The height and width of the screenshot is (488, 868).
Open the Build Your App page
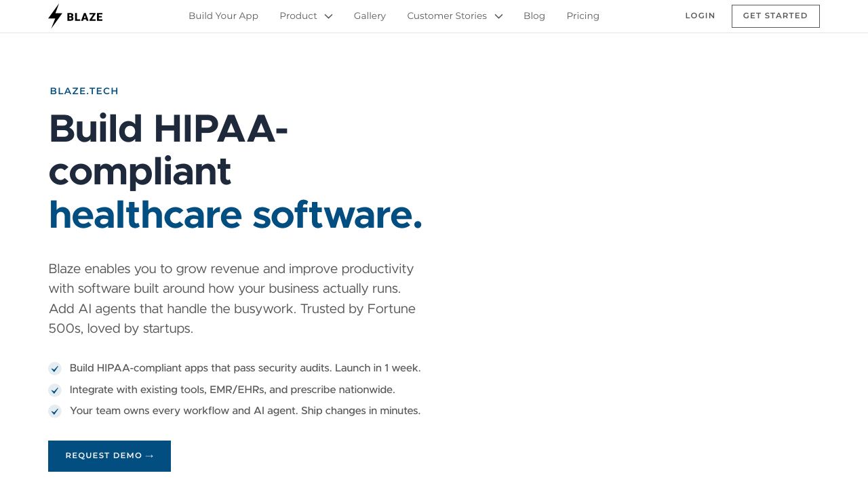point(223,16)
